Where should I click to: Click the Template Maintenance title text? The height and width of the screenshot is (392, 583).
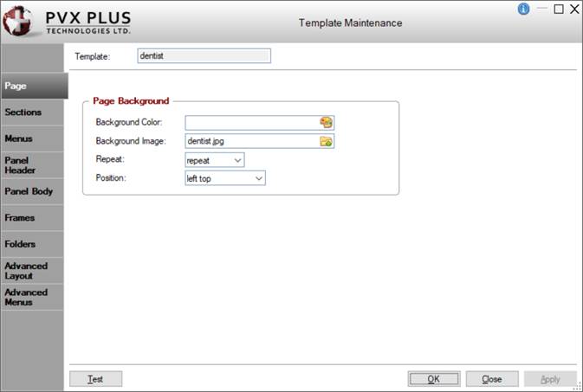point(350,23)
